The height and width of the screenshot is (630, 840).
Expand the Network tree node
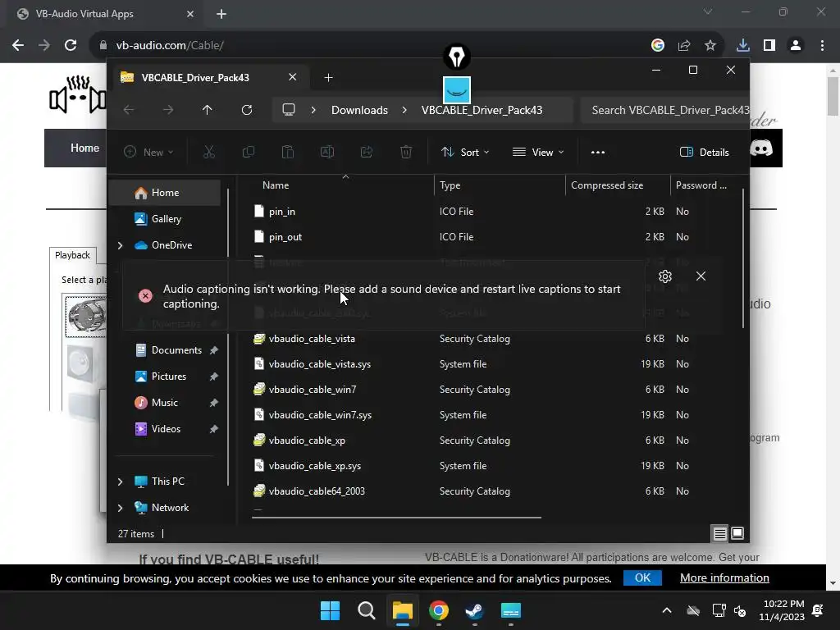(120, 508)
